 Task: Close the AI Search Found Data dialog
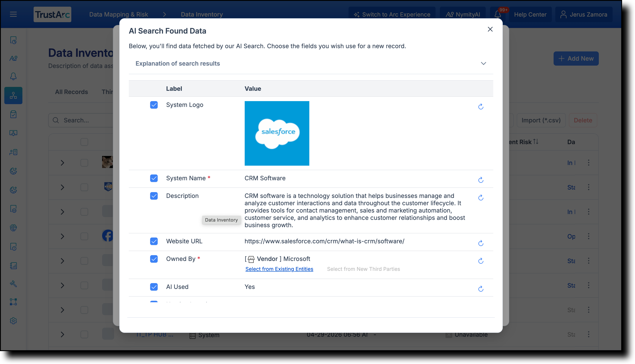click(490, 29)
